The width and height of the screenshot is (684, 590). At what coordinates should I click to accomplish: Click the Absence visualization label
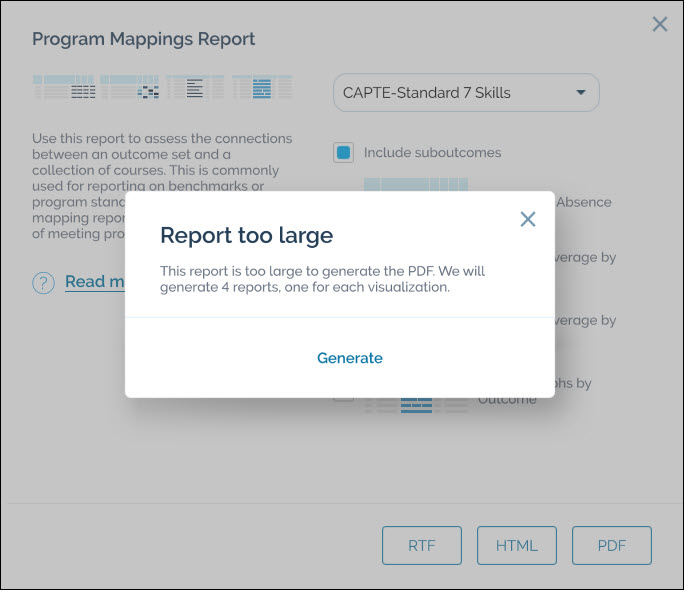click(583, 202)
